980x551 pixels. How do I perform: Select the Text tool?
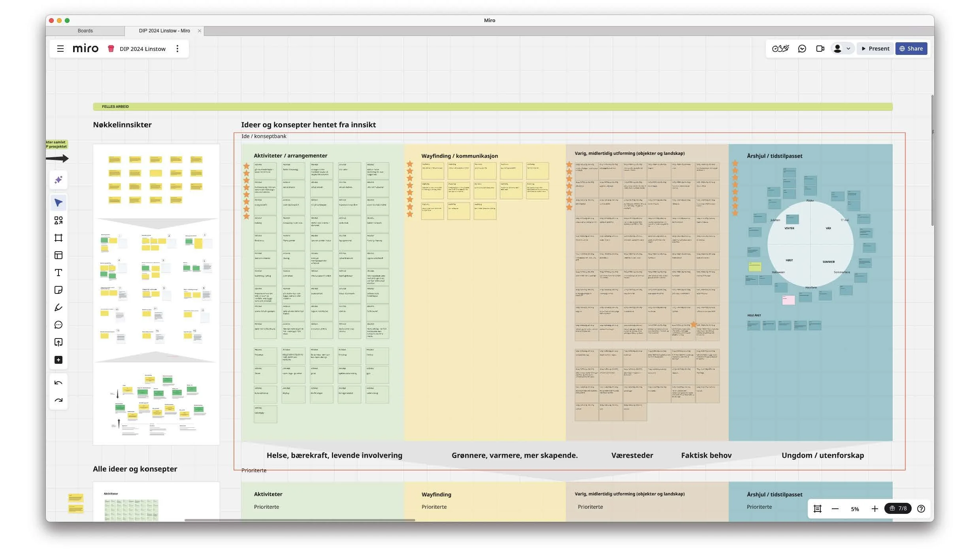click(x=58, y=273)
